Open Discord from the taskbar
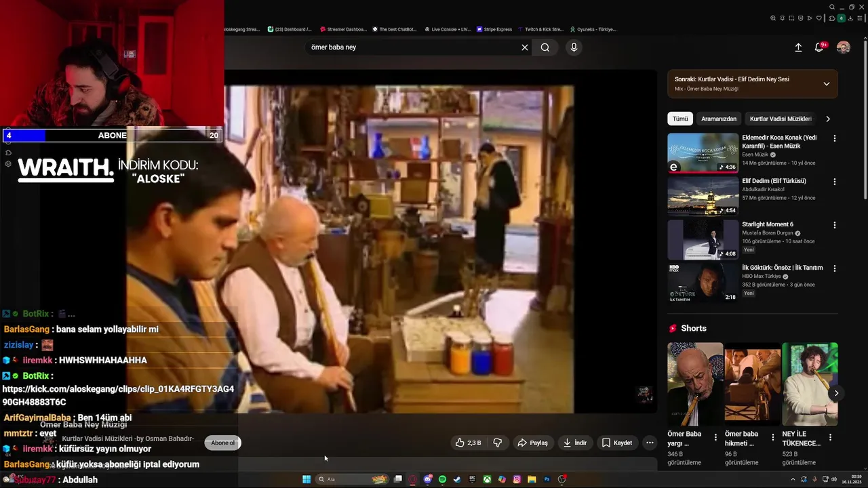 point(428,479)
